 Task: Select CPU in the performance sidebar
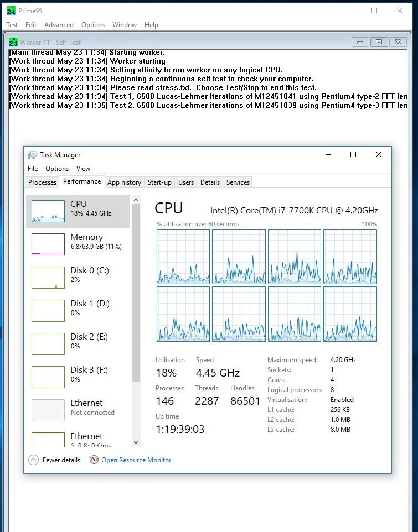pos(78,211)
